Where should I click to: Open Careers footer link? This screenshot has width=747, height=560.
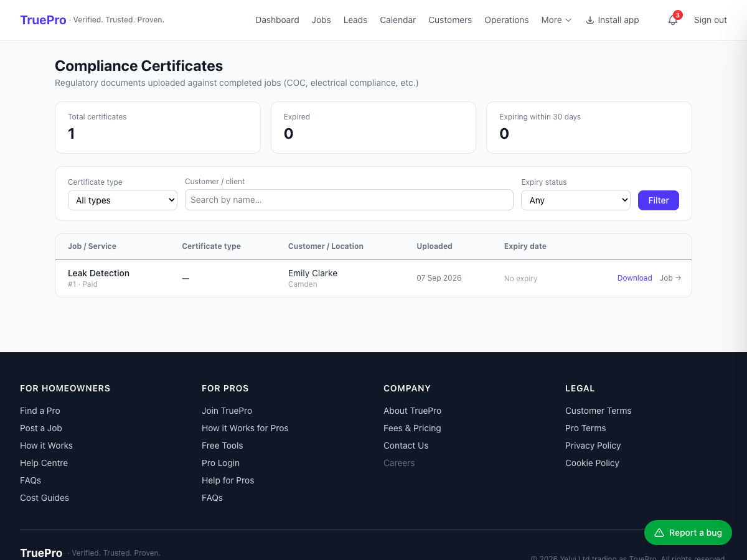point(399,463)
